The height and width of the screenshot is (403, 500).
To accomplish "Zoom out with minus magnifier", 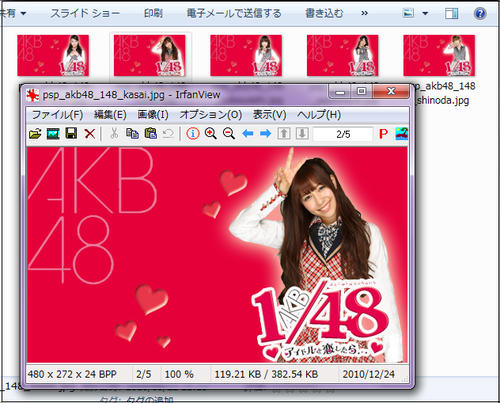I will pos(229,134).
